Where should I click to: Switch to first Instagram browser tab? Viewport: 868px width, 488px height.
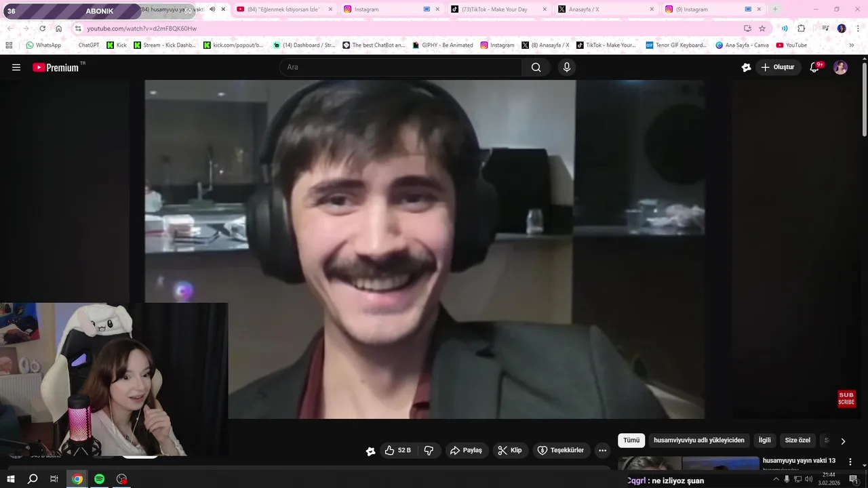[x=390, y=9]
